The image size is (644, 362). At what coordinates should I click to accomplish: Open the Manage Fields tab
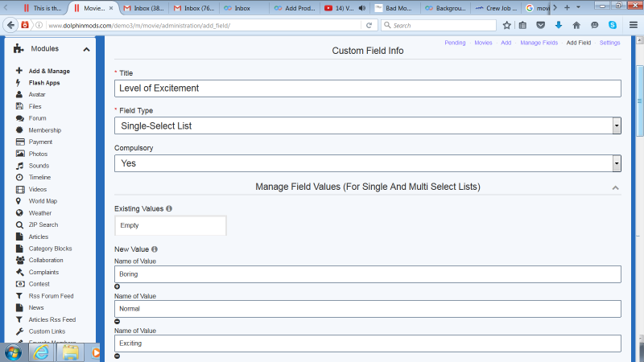click(539, 42)
